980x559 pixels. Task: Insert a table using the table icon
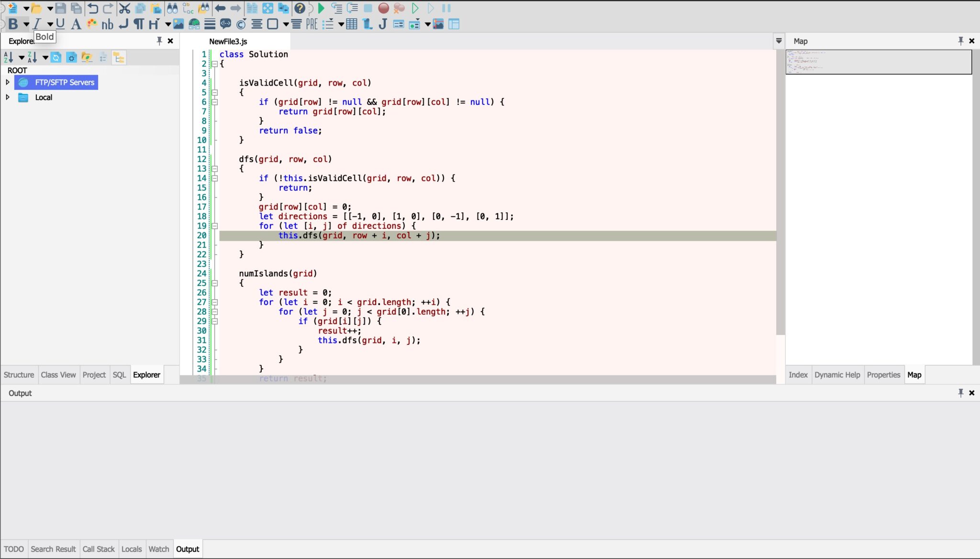tap(351, 23)
